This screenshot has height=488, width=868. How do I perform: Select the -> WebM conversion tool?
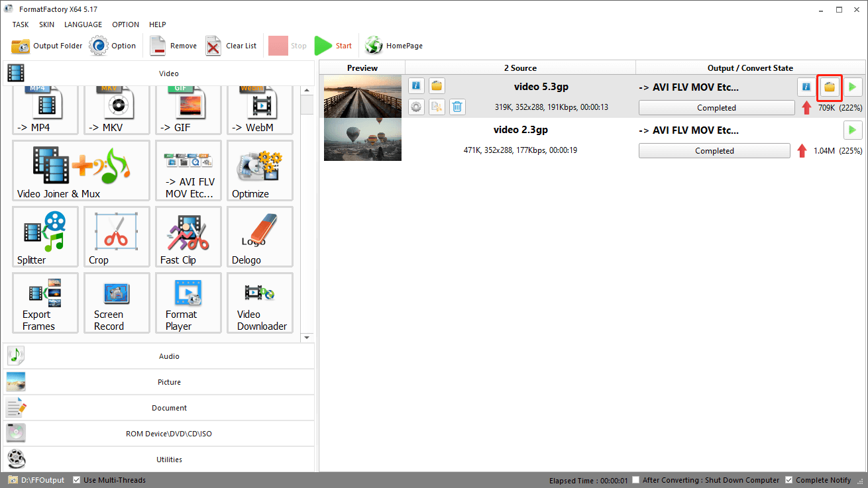[260, 111]
